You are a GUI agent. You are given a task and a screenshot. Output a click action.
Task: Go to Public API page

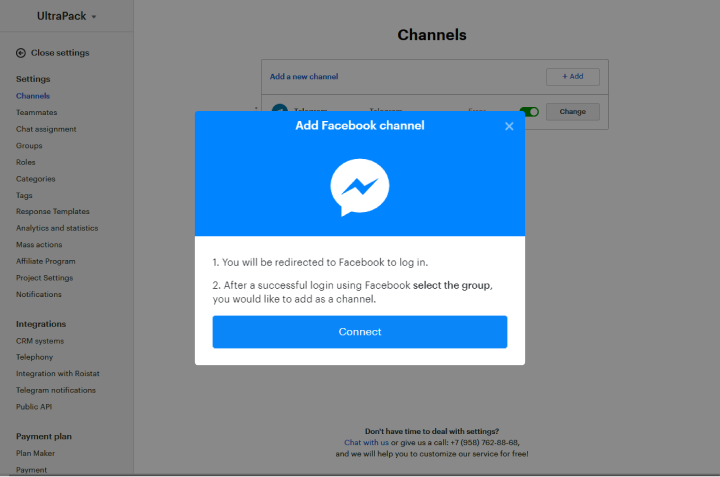(34, 407)
